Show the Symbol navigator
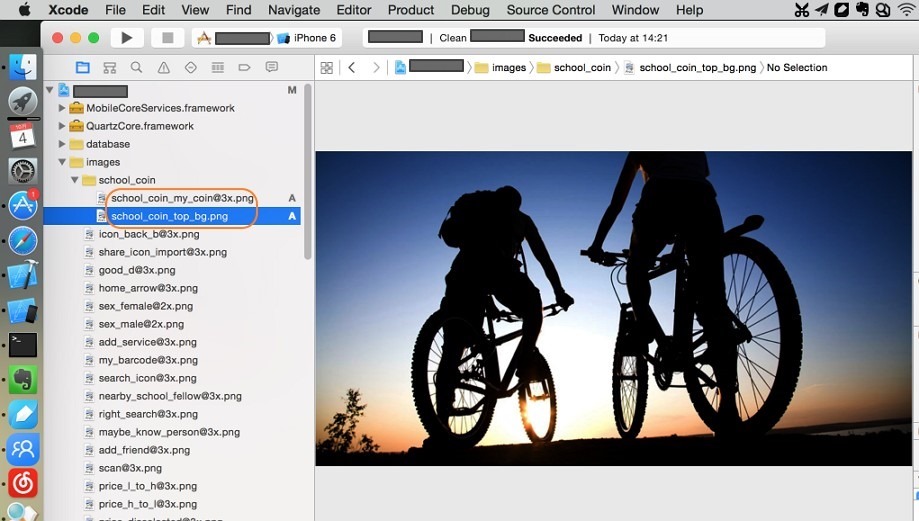This screenshot has width=919, height=521. [110, 68]
